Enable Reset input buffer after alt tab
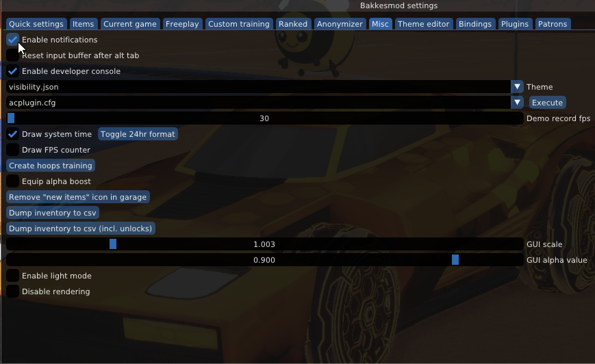Screen dimensions: 595x364 click(x=12, y=55)
